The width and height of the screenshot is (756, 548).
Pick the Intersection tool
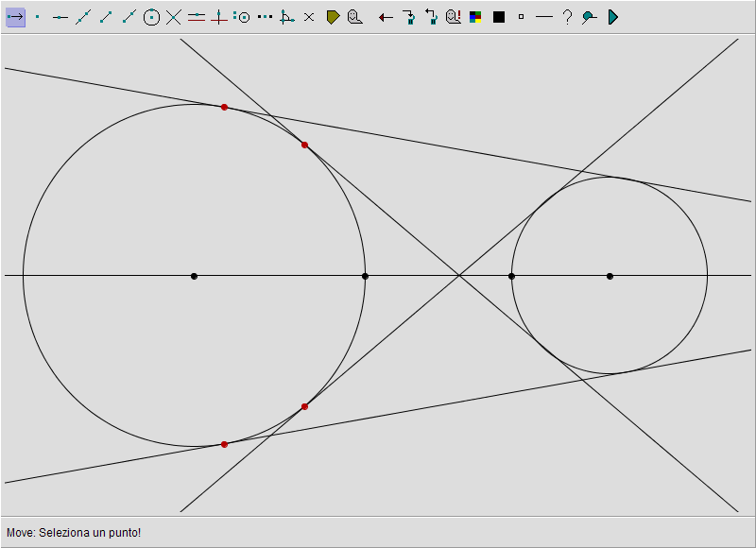click(x=174, y=17)
